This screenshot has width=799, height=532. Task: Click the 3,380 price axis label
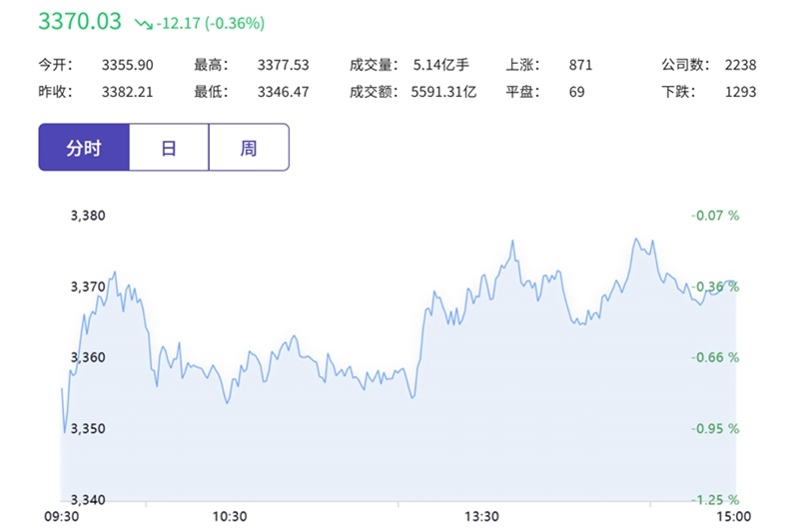pos(88,216)
